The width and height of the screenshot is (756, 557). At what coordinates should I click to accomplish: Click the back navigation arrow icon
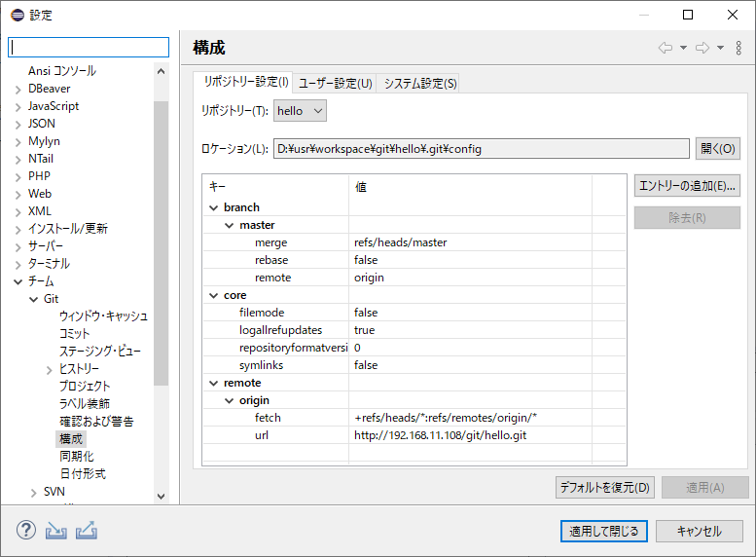click(x=666, y=48)
